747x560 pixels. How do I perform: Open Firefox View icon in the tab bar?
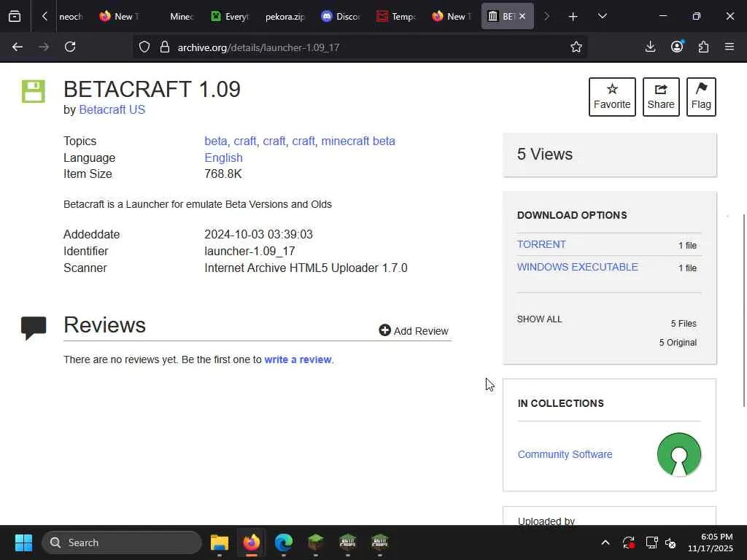(15, 17)
